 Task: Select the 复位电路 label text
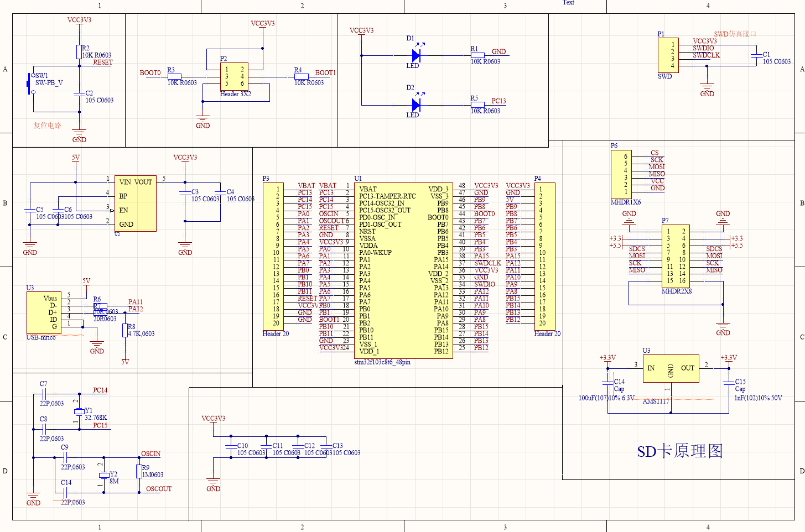(47, 126)
